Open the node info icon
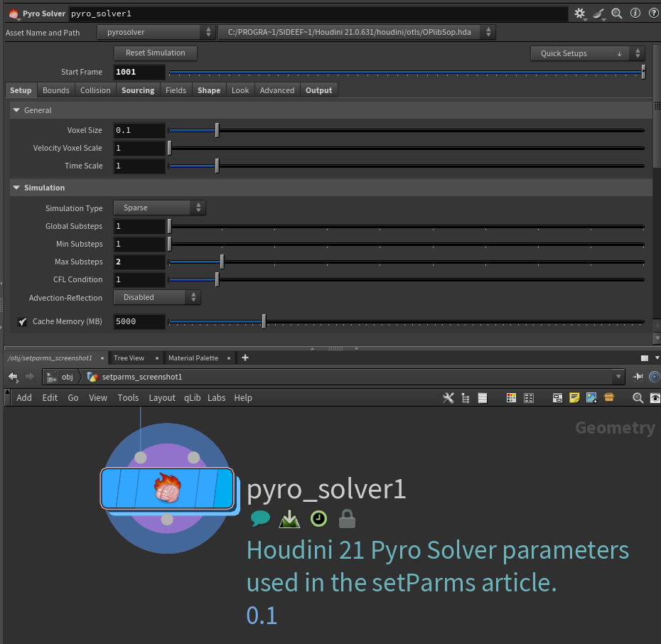Image resolution: width=661 pixels, height=644 pixels. click(635, 13)
